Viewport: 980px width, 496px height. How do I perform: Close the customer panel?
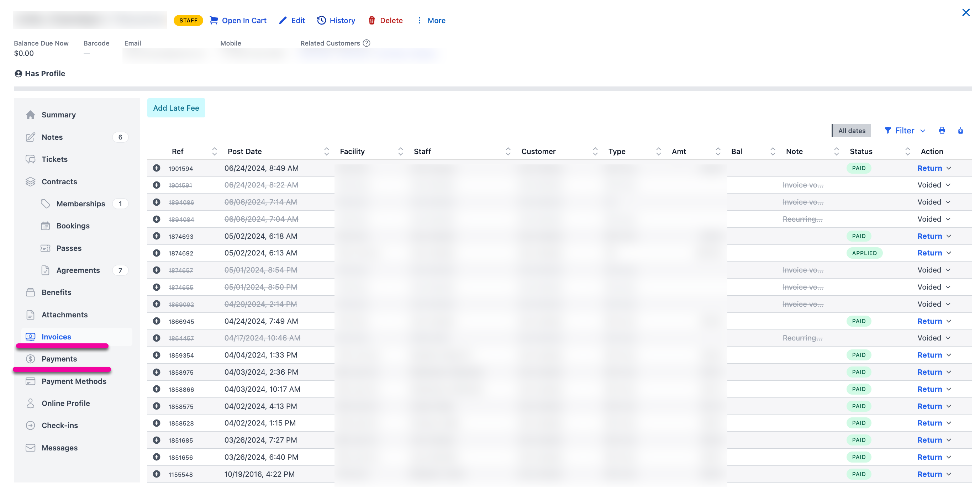coord(965,12)
